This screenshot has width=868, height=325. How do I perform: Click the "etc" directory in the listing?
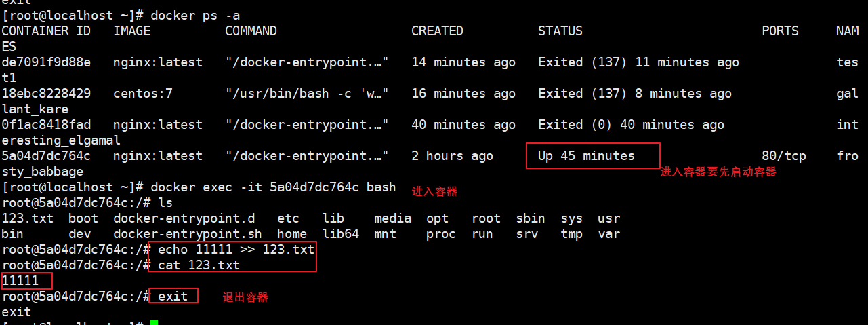click(288, 218)
